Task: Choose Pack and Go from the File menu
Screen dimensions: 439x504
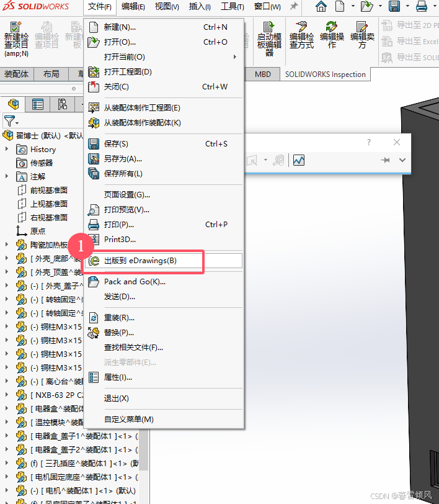Action: click(164, 282)
